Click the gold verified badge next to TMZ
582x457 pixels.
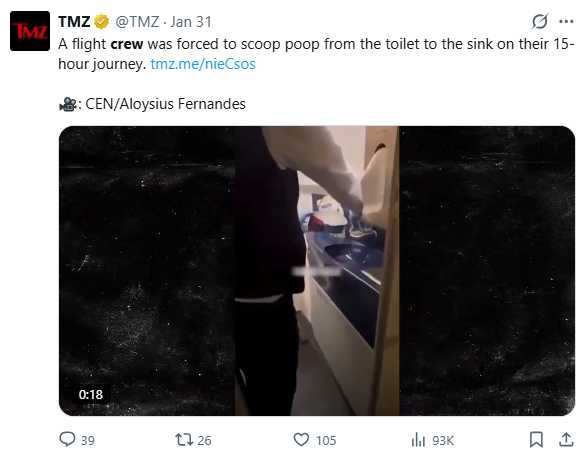click(101, 22)
